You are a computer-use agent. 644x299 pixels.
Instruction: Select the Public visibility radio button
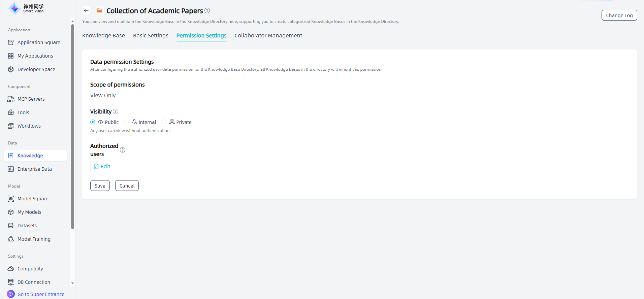[x=93, y=122]
